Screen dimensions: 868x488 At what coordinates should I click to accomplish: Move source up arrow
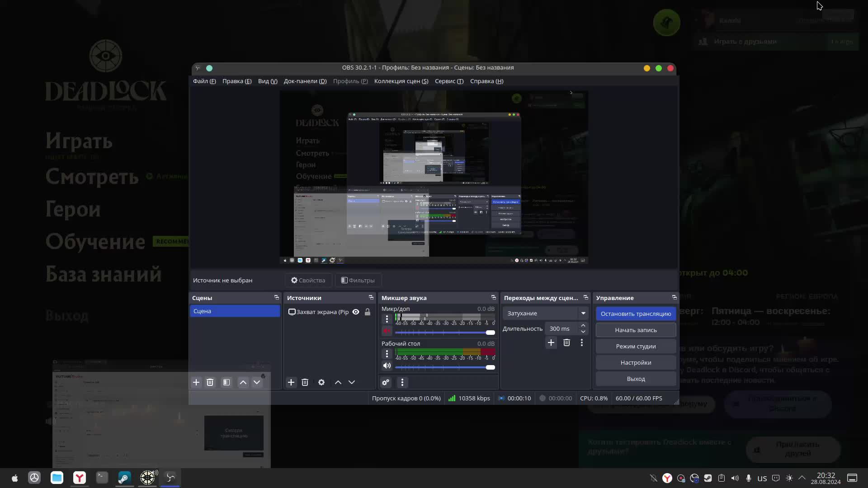(338, 382)
